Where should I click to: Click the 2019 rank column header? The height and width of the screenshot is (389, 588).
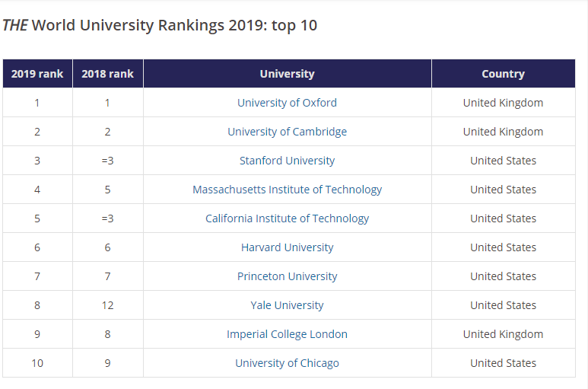[37, 74]
